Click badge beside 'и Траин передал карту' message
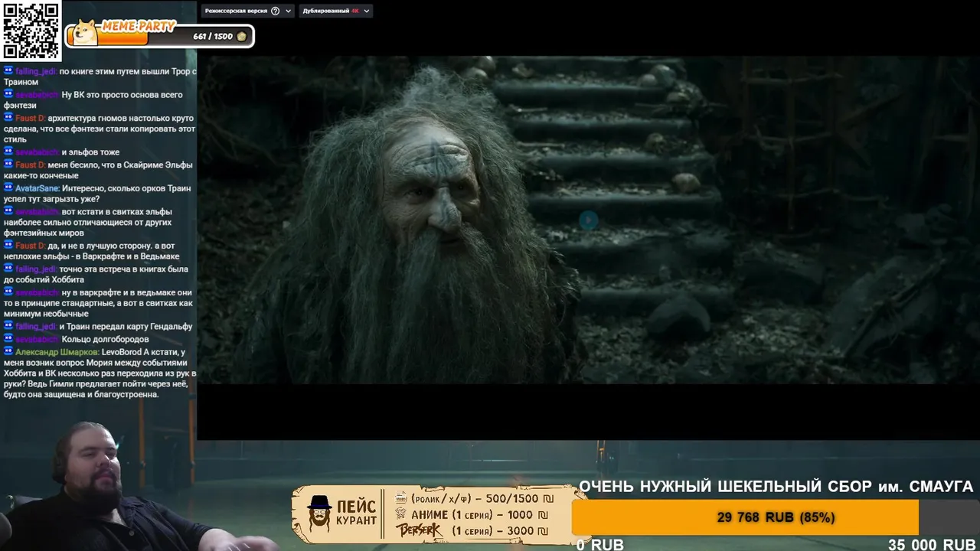Image resolution: width=980 pixels, height=551 pixels. [8, 326]
